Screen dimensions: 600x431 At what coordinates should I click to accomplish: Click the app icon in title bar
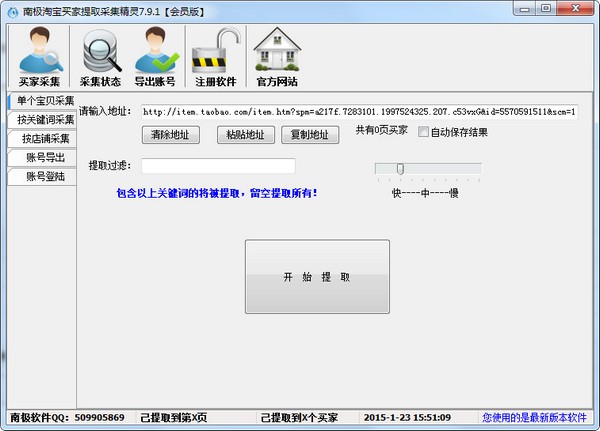(12, 9)
